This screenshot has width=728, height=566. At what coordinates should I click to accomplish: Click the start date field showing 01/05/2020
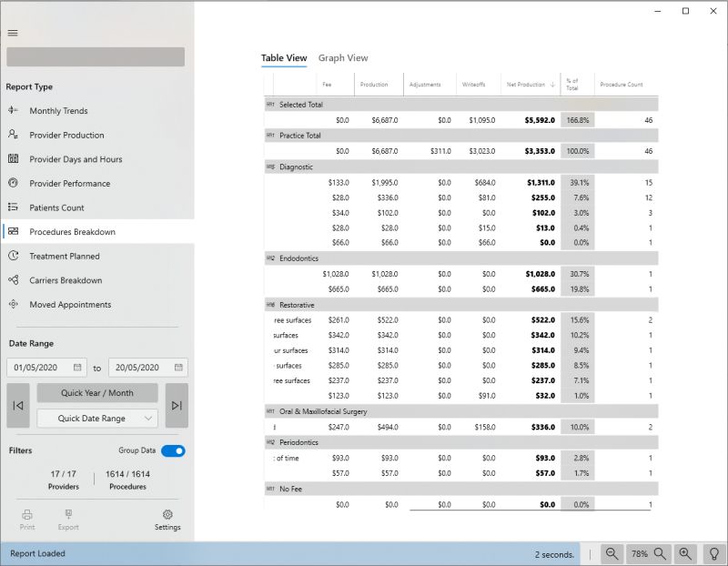coord(45,368)
